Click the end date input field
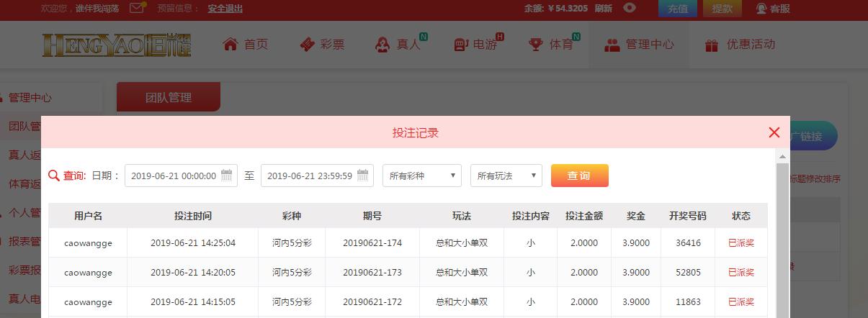This screenshot has width=868, height=318. 317,176
